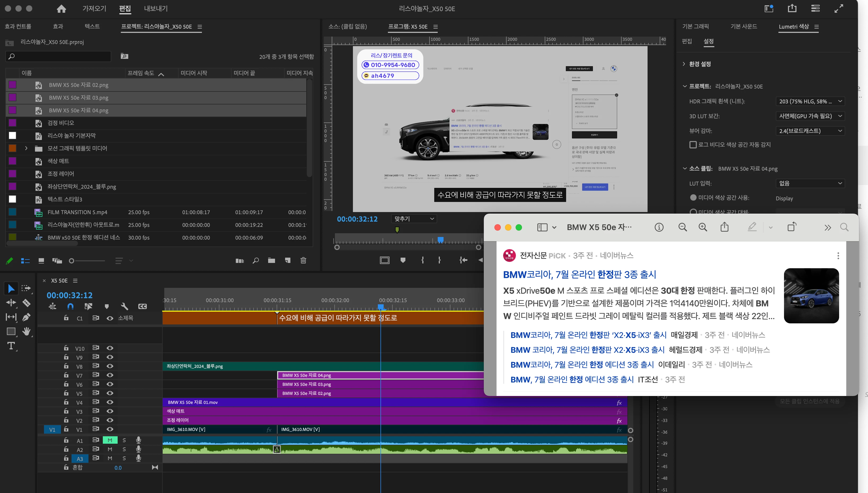Click the Home icon at top
The image size is (868, 493).
61,9
